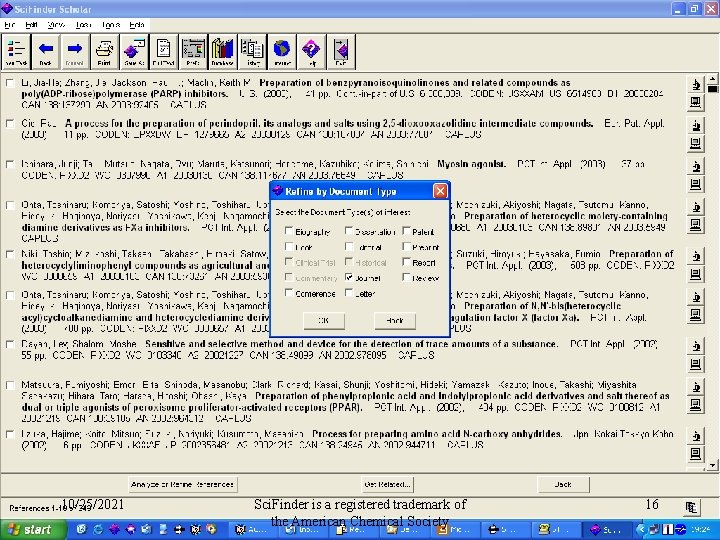Check the Report document type

406,262
